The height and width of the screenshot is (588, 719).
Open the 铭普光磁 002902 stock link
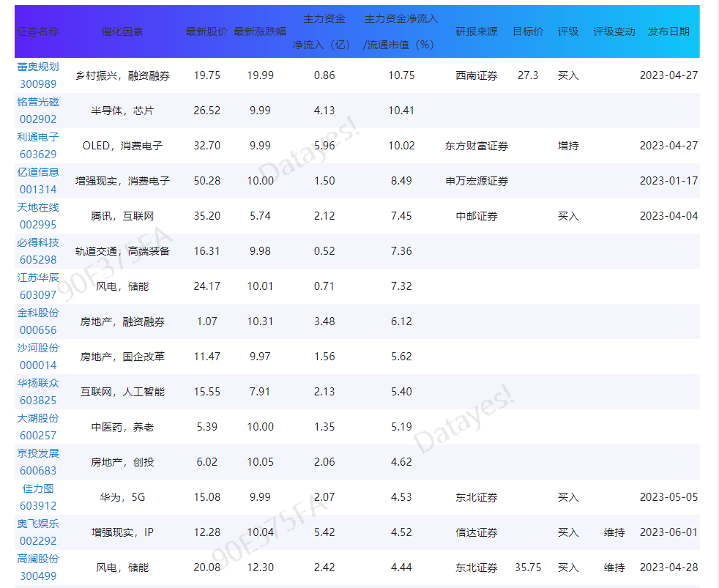38,111
